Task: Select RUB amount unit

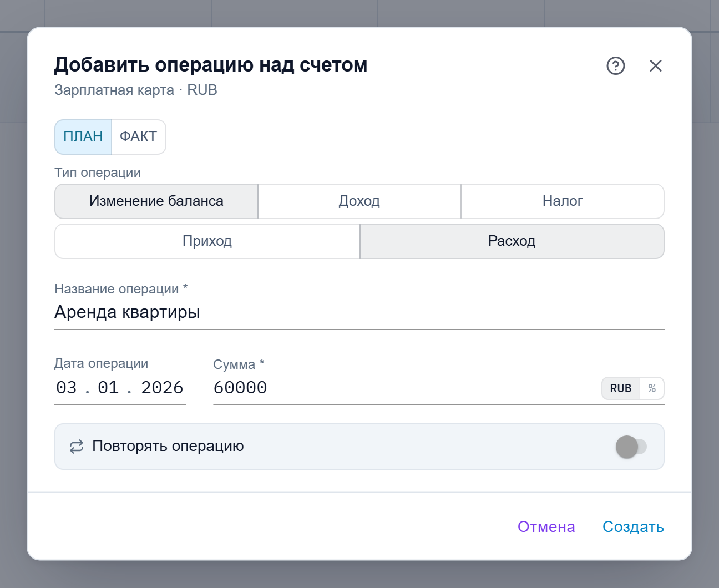Action: [621, 388]
